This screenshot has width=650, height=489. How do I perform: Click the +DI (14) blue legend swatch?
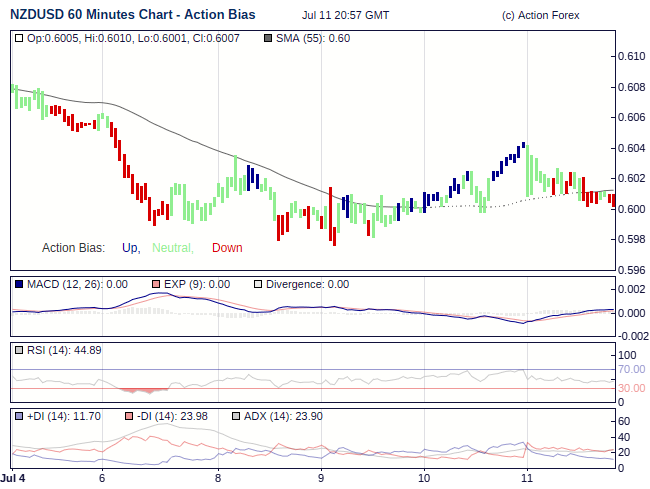click(19, 416)
